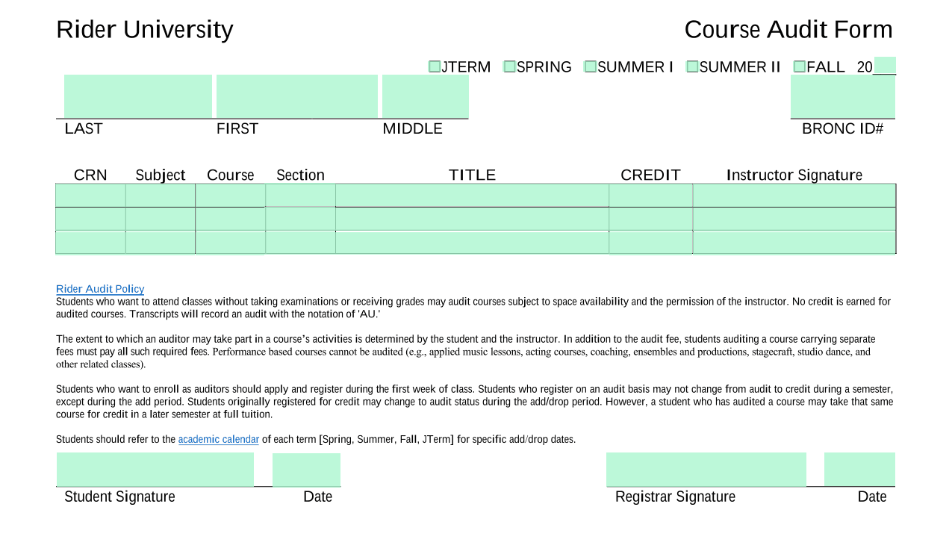Click the LAST name field

138,96
